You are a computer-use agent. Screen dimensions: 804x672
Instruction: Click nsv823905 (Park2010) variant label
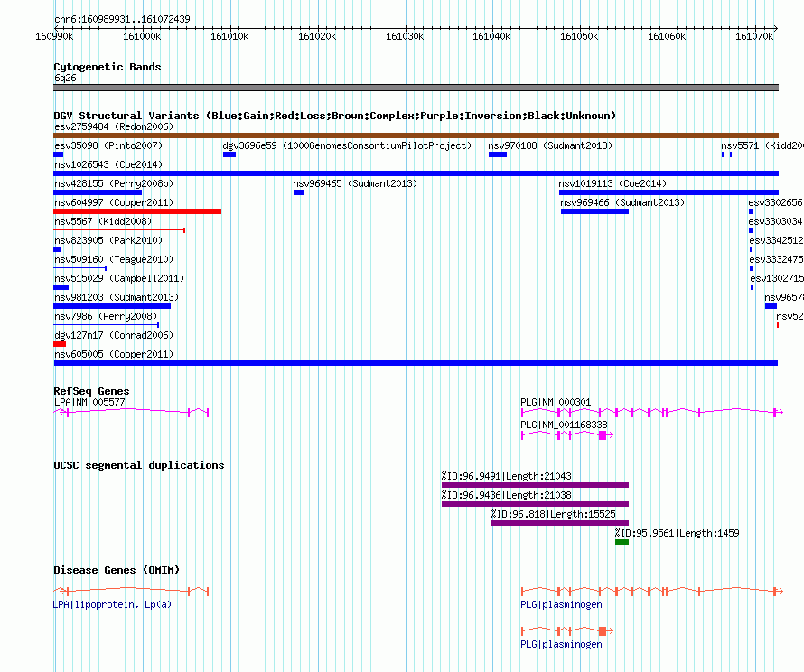click(x=108, y=240)
